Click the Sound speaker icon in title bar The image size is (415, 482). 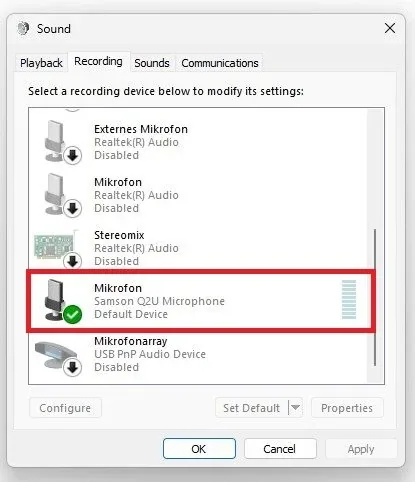[23, 29]
